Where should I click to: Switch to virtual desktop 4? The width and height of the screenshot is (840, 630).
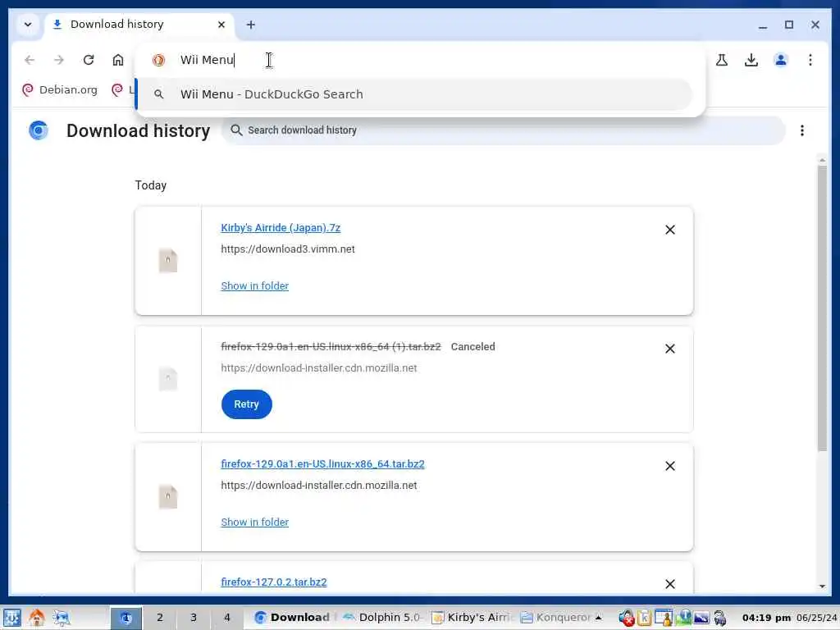[227, 618]
